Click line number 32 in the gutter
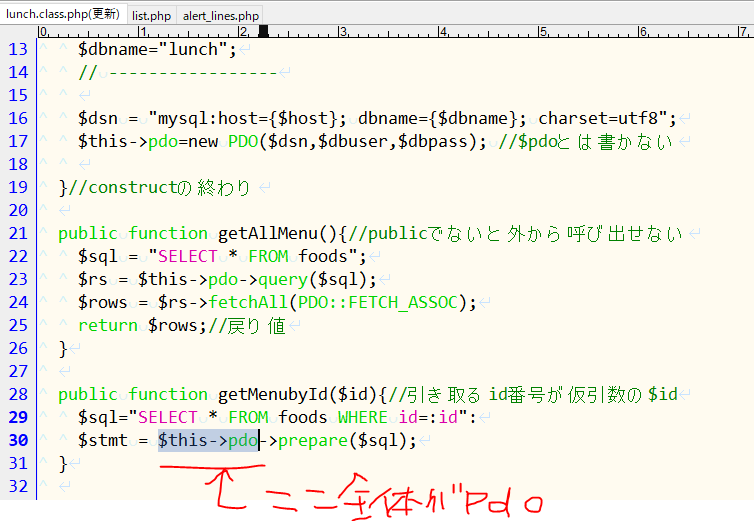The height and width of the screenshot is (521, 754). tap(18, 486)
